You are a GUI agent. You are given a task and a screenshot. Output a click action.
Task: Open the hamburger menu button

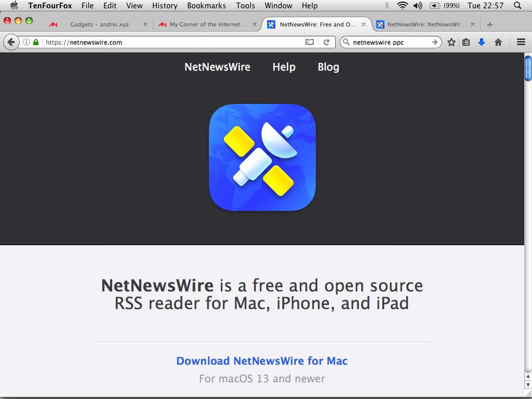521,42
